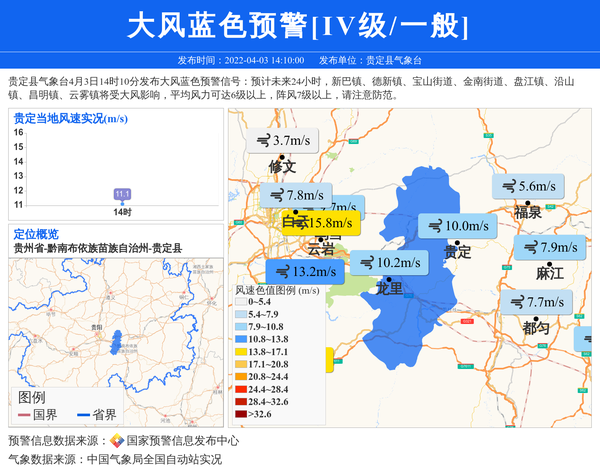
Task: Click the 大风蓝色预警 title banner
Action: coord(298,26)
